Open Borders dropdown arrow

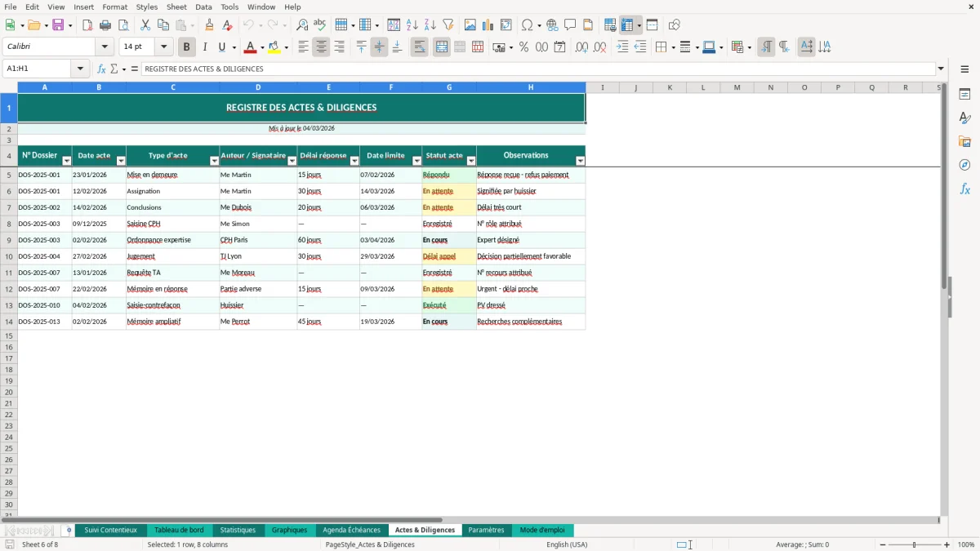[x=673, y=47]
